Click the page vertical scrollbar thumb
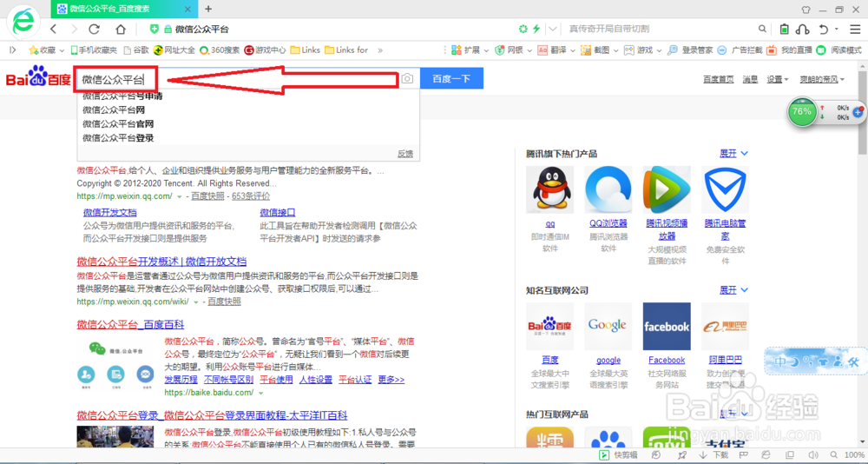This screenshot has height=464, width=868. [863, 111]
